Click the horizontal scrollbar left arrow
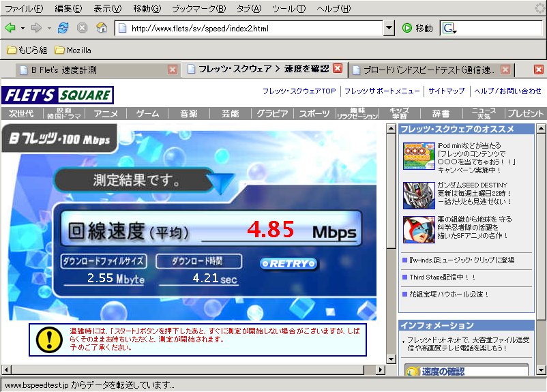Image resolution: width=547 pixels, height=392 pixels. click(6, 370)
